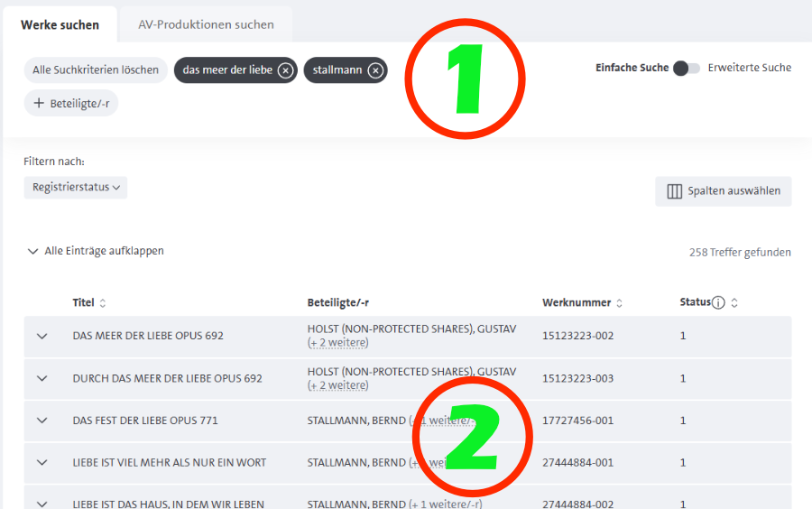812x509 pixels.
Task: Expand all entries with Alle Einträge aufklappen
Action: (96, 251)
